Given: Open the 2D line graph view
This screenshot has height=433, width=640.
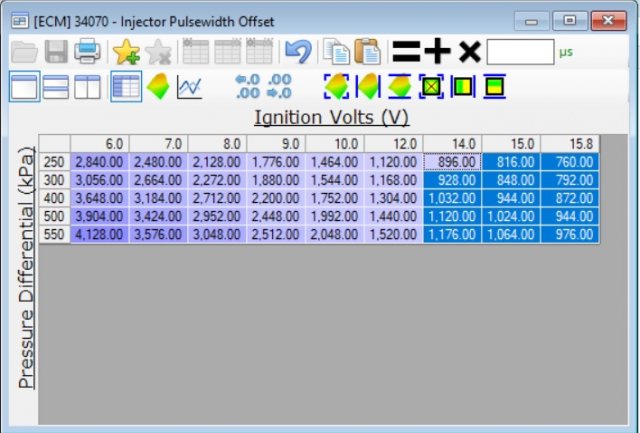Looking at the screenshot, I should (x=188, y=87).
